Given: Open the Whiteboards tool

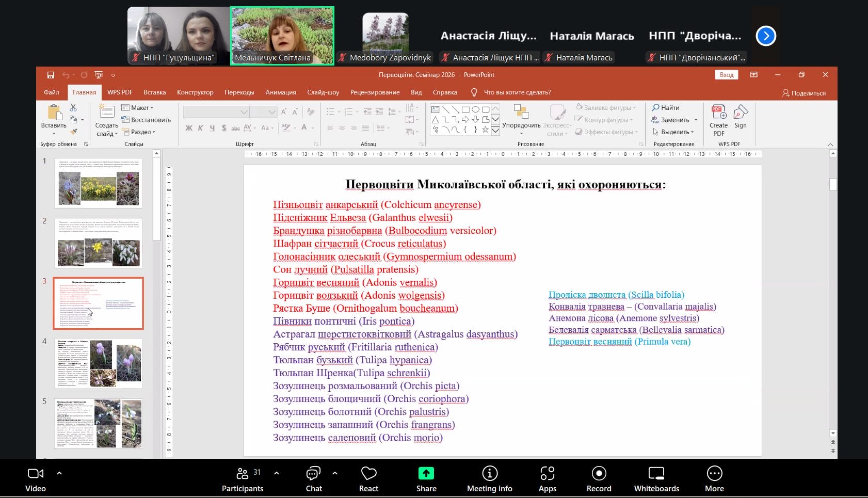Looking at the screenshot, I should (x=656, y=479).
